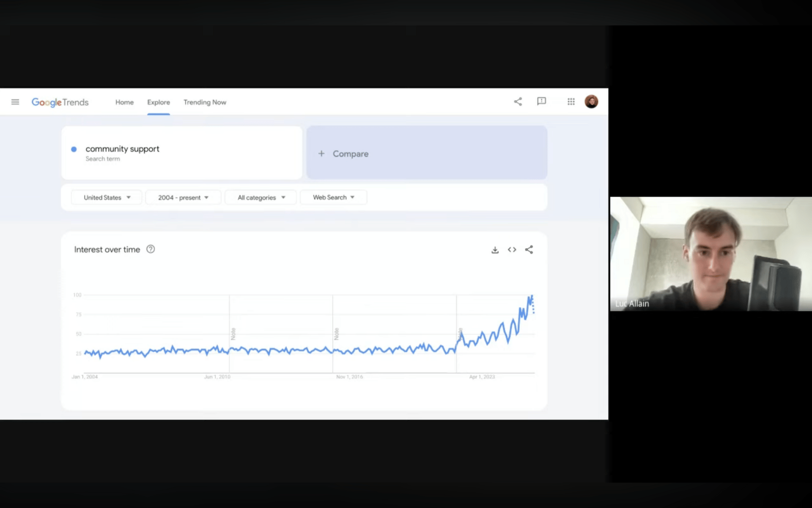Open the account profile avatar
The height and width of the screenshot is (508, 812).
[x=591, y=102]
